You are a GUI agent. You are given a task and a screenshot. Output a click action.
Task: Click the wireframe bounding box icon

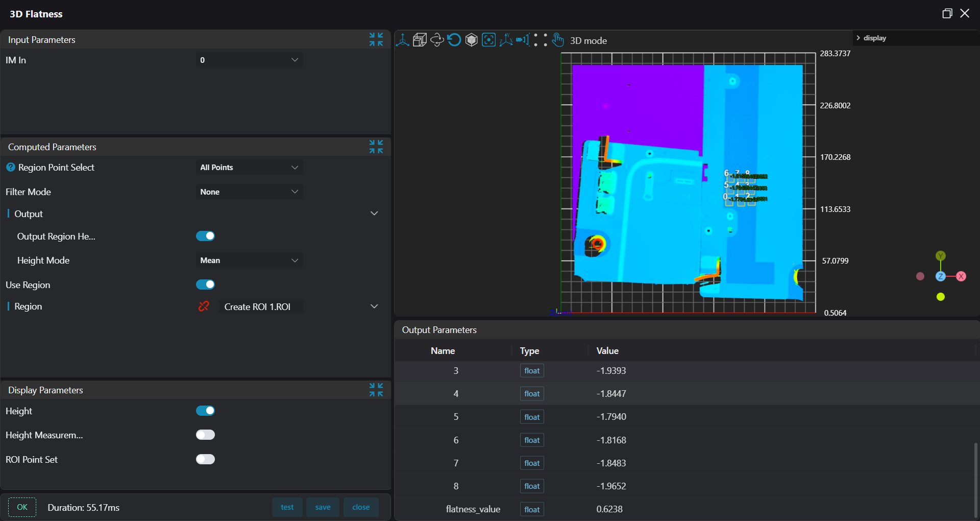tap(420, 40)
